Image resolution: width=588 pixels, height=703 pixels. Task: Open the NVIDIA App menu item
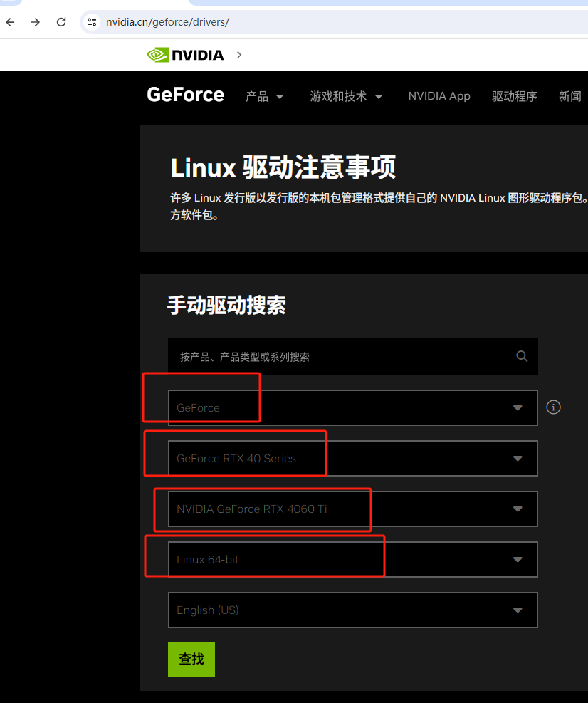(439, 96)
